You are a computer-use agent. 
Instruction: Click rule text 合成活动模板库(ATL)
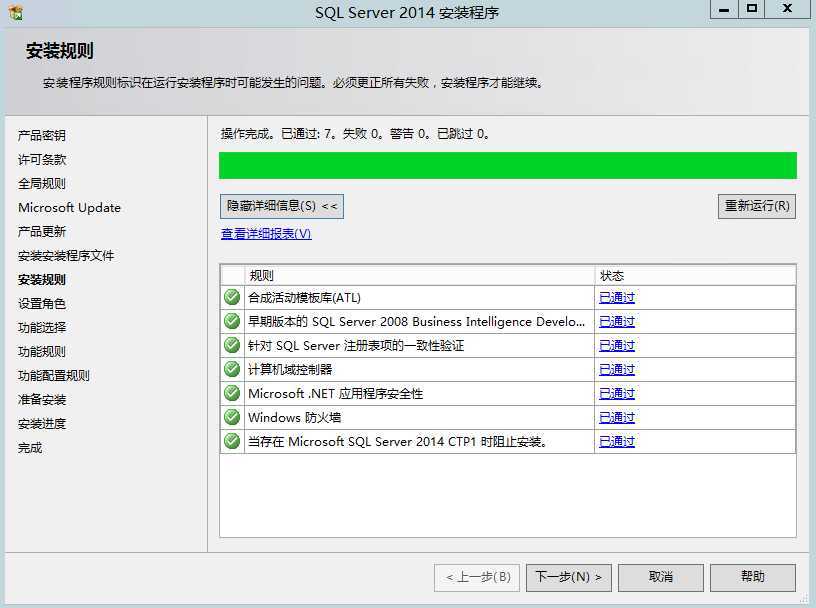304,298
